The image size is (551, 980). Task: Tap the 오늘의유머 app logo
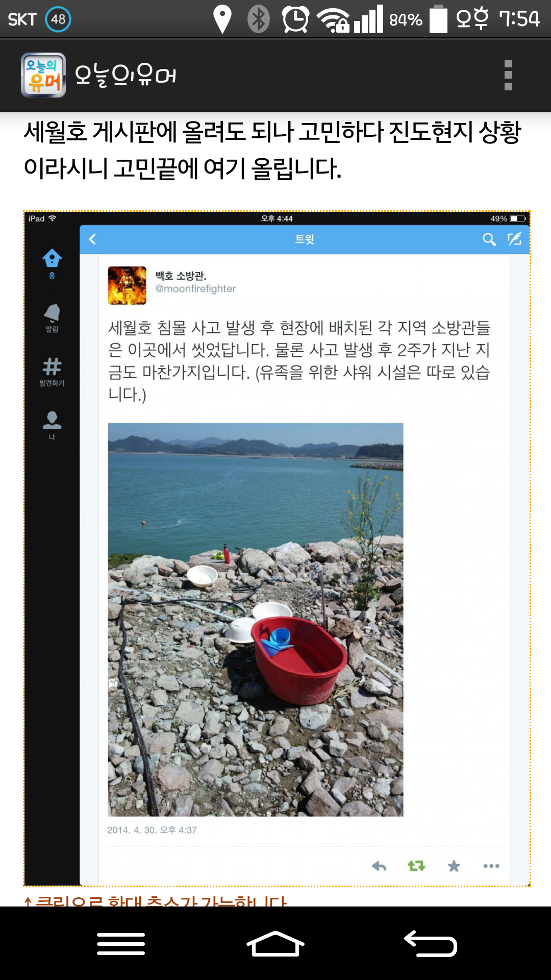click(43, 75)
